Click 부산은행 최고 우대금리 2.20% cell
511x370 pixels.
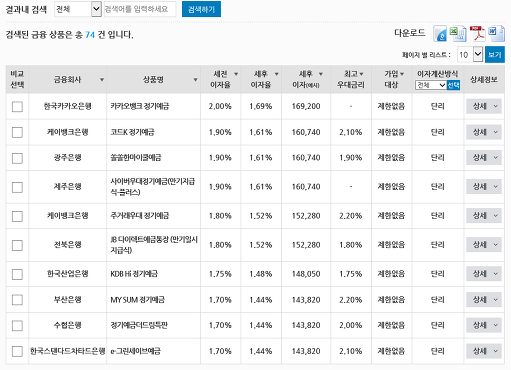pyautogui.click(x=351, y=300)
